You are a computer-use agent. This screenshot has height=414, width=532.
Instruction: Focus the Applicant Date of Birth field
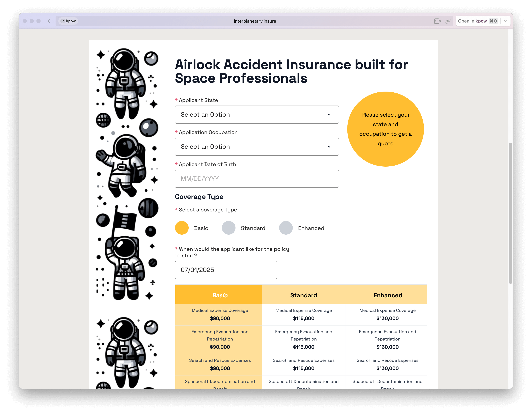coord(257,179)
